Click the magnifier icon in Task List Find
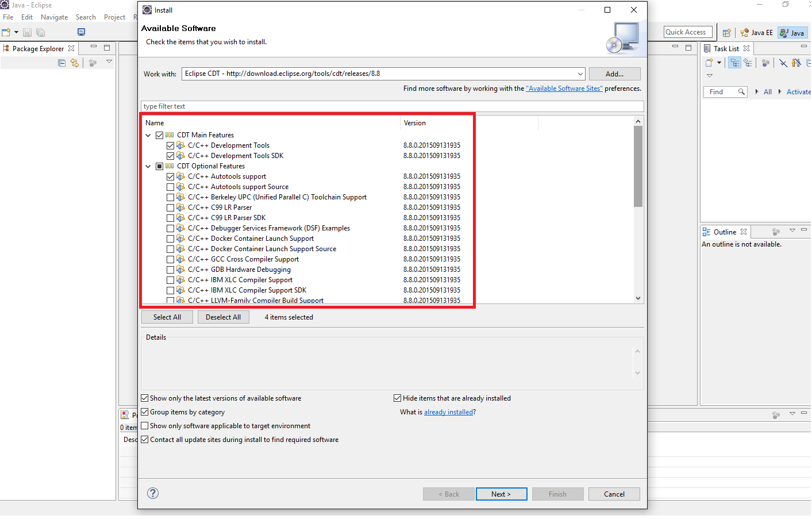The image size is (812, 519). pyautogui.click(x=741, y=92)
